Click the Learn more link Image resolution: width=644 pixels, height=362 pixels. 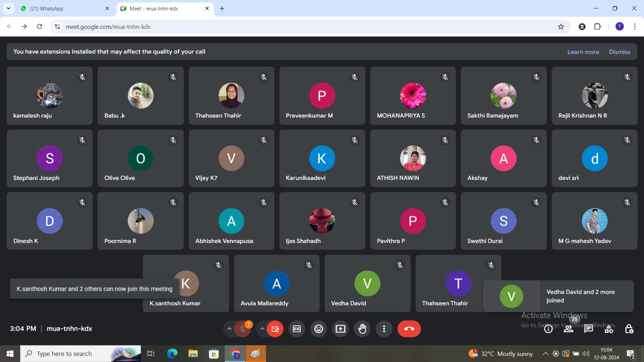[583, 52]
